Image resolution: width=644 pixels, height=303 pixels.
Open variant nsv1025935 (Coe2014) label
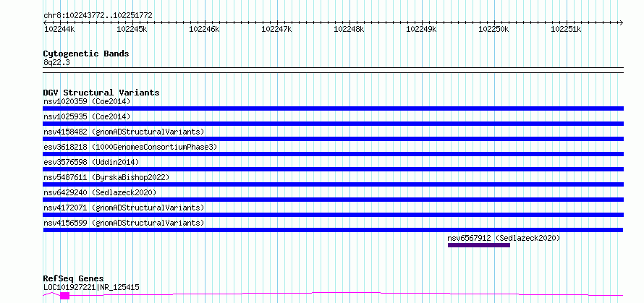[87, 116]
